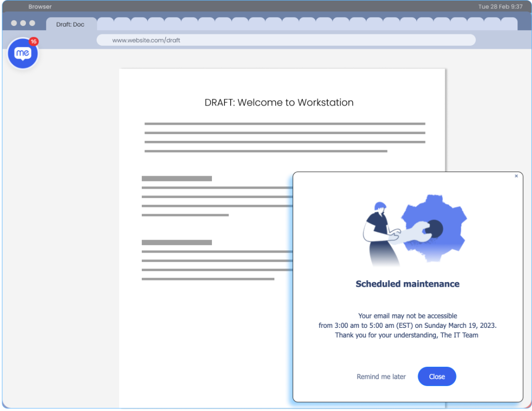Click the third window control dot
The height and width of the screenshot is (411, 532).
[x=32, y=23]
